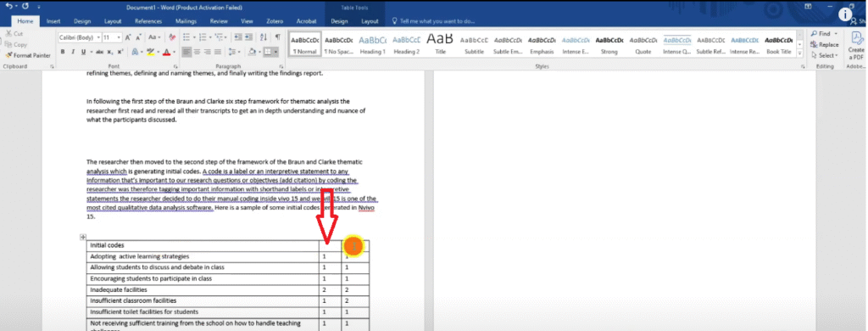Switch to the References tab
Image resolution: width=868 pixels, height=331 pixels.
tap(147, 21)
